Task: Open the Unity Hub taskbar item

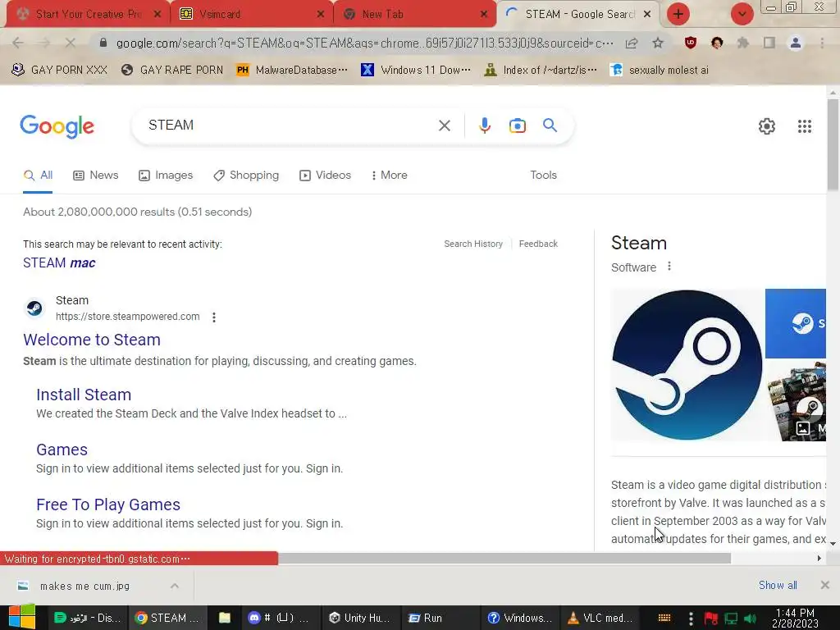Action: 359,618
